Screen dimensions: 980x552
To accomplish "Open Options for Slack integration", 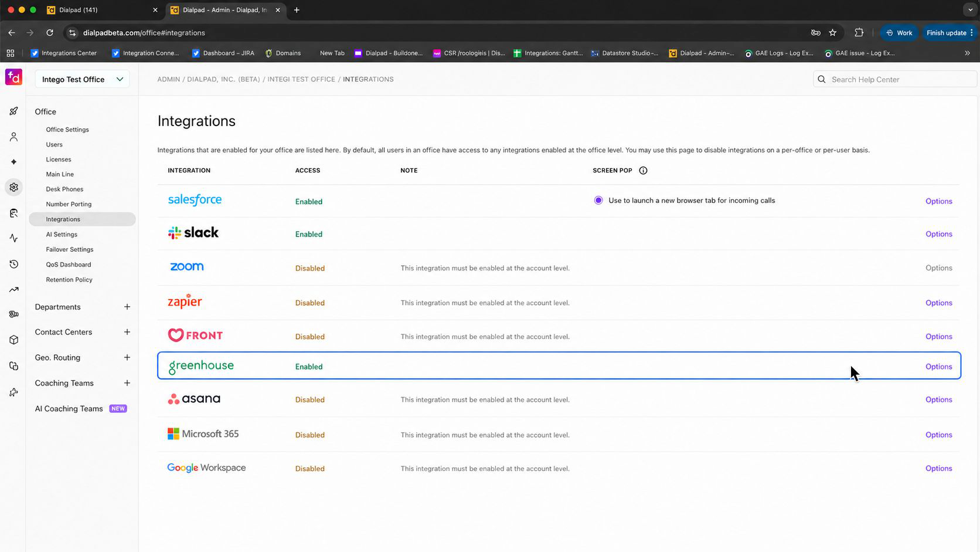I will click(x=938, y=234).
